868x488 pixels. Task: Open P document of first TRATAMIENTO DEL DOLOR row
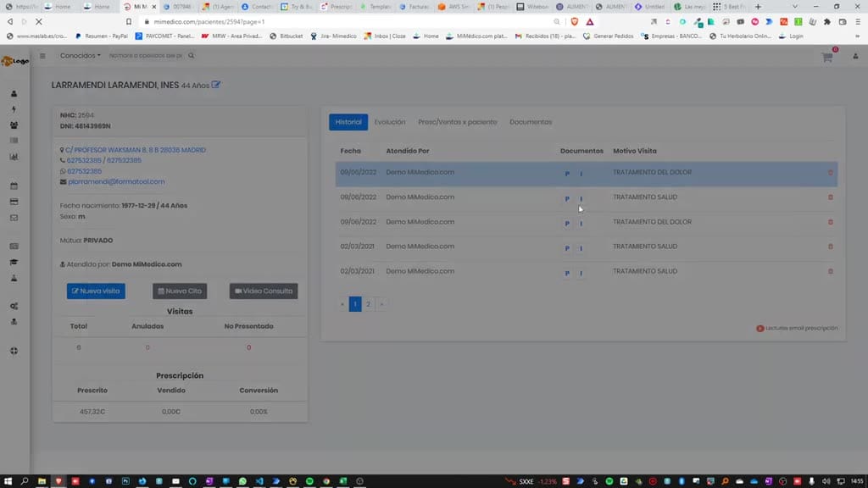coord(567,174)
